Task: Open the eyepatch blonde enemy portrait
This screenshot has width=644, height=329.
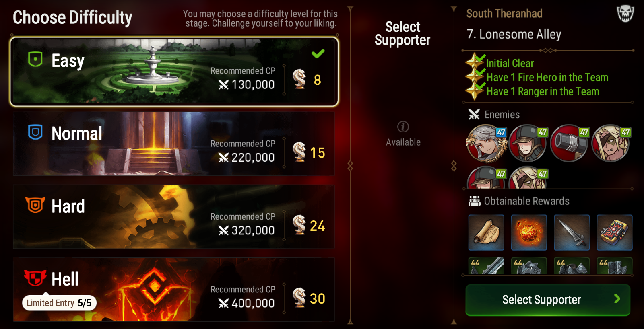Action: (611, 143)
